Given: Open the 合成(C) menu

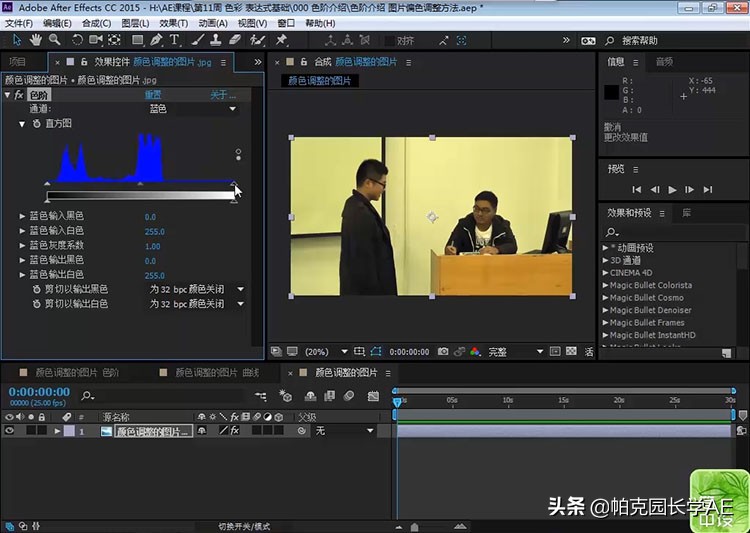Looking at the screenshot, I should (97, 23).
